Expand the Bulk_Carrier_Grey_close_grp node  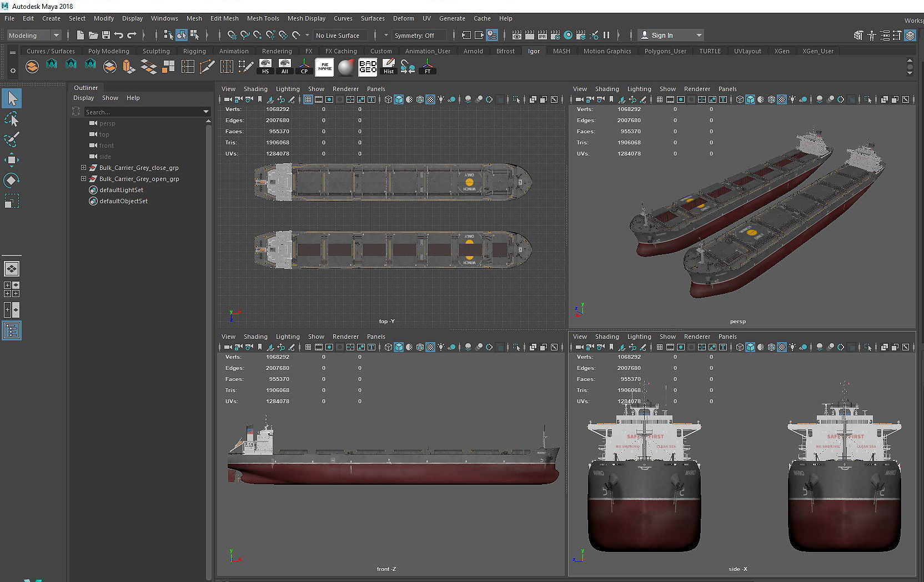coord(83,168)
